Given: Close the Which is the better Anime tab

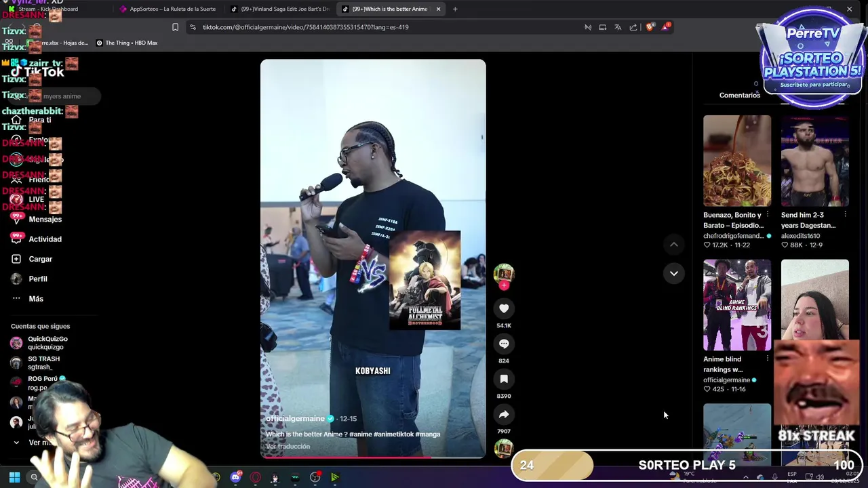Looking at the screenshot, I should click(x=438, y=9).
